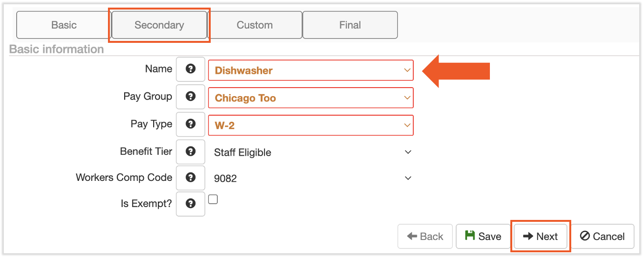
Task: Go to the Secondary tab
Action: click(x=159, y=25)
